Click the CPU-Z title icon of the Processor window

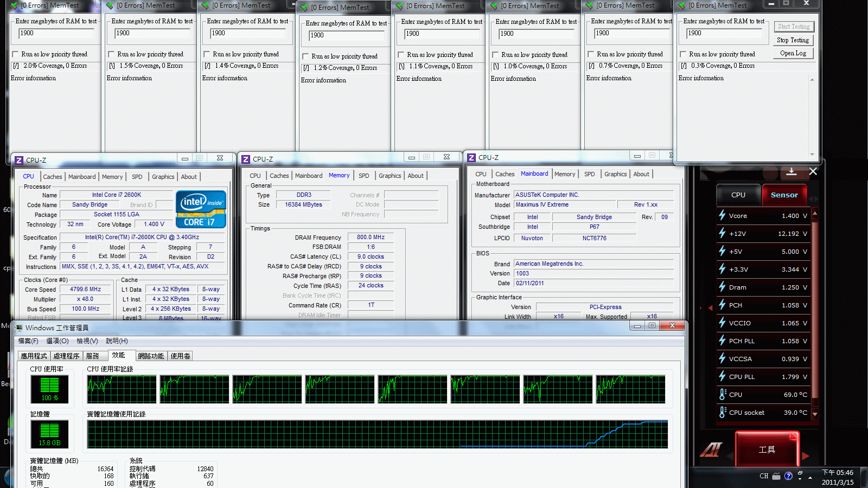click(19, 160)
